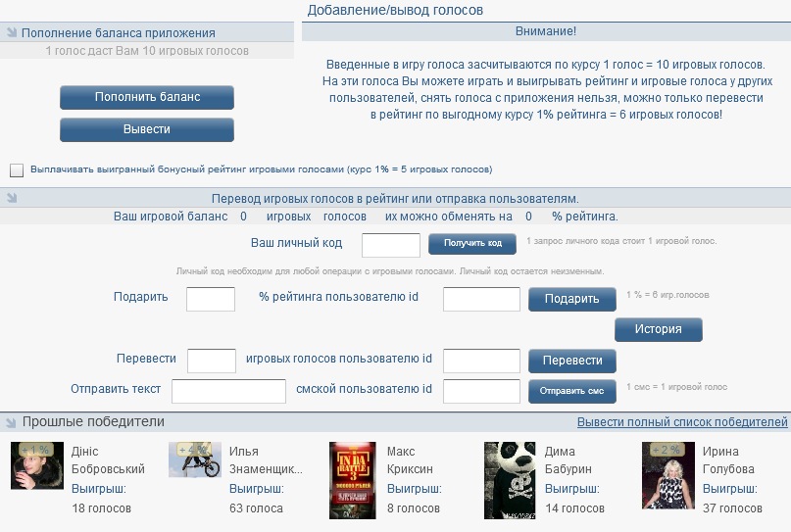This screenshot has width=791, height=532.
Task: Open Илья Знаменщик's bike avatar thumbnail
Action: [195, 459]
